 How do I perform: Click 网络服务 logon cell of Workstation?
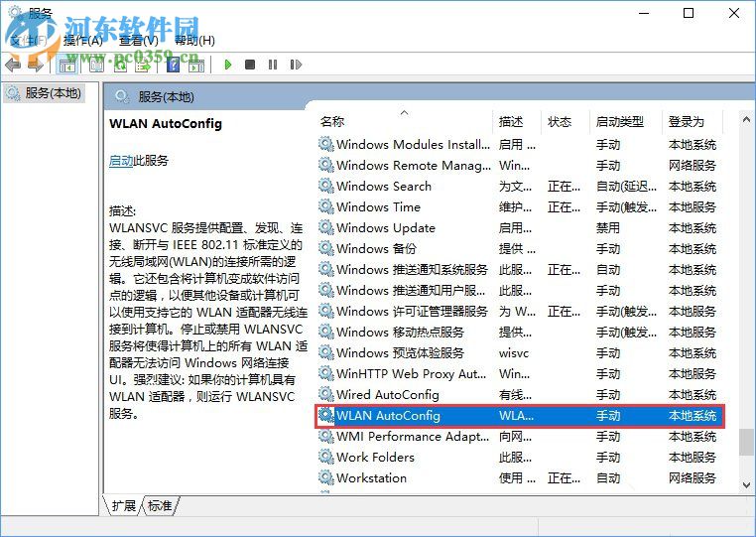coord(692,477)
